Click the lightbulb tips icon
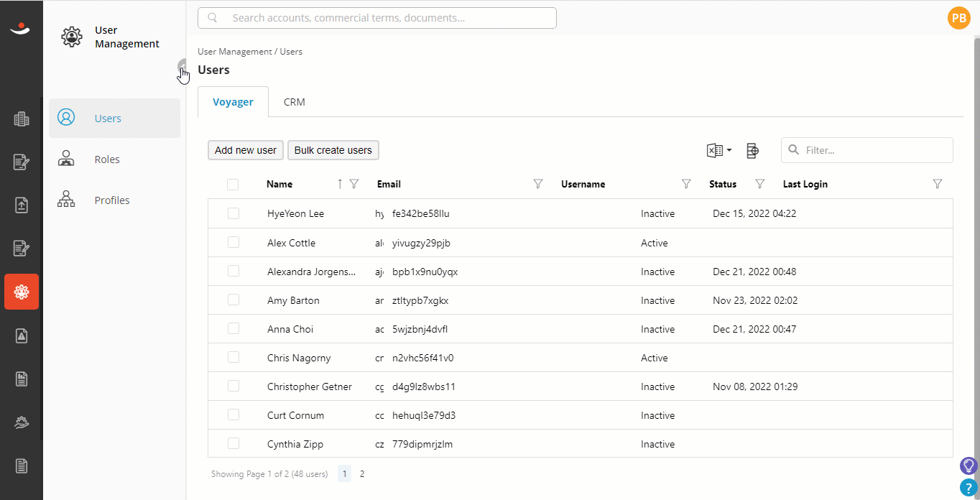The height and width of the screenshot is (500, 980). point(969,466)
